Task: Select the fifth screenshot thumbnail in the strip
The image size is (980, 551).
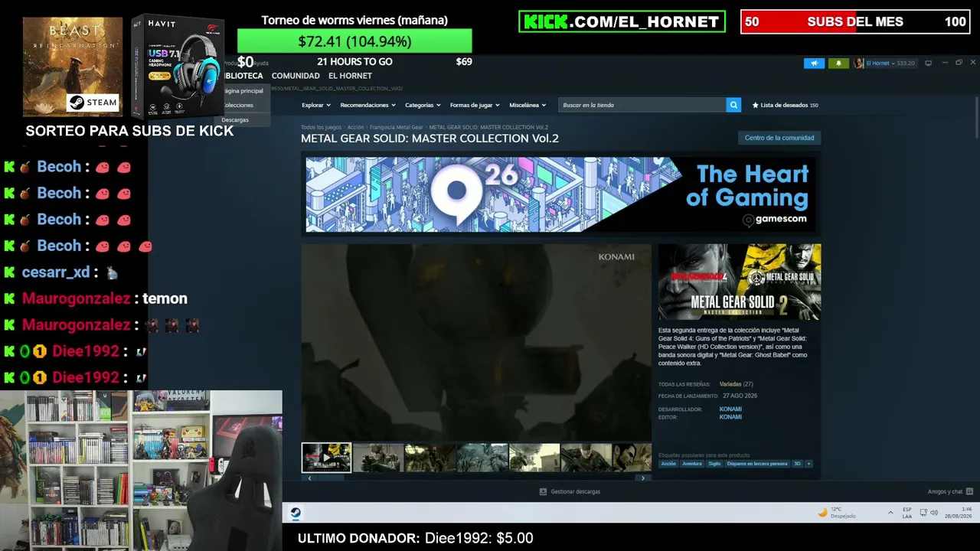Action: 534,458
